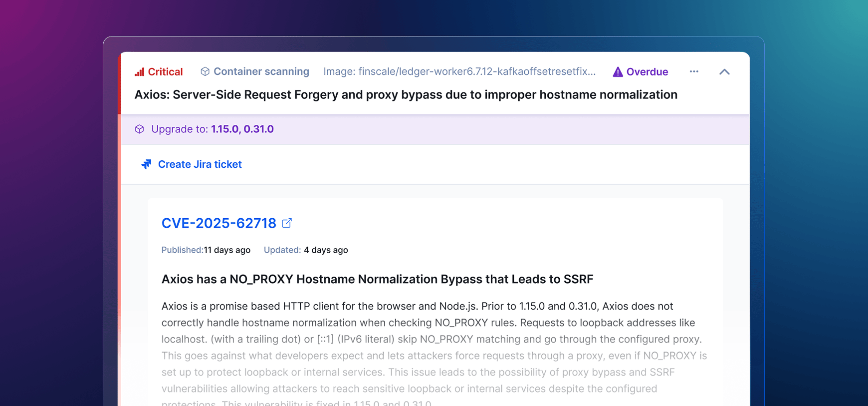Viewport: 868px width, 406px height.
Task: Open the CVE-2025-62718 link
Action: [218, 223]
